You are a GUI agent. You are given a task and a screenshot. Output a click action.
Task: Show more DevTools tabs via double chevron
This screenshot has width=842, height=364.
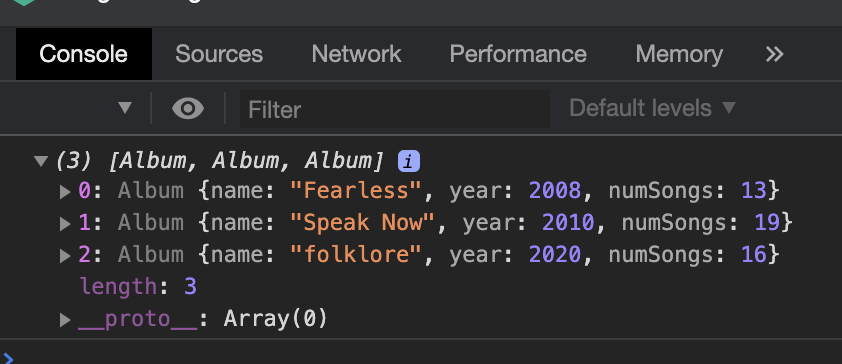click(x=774, y=54)
